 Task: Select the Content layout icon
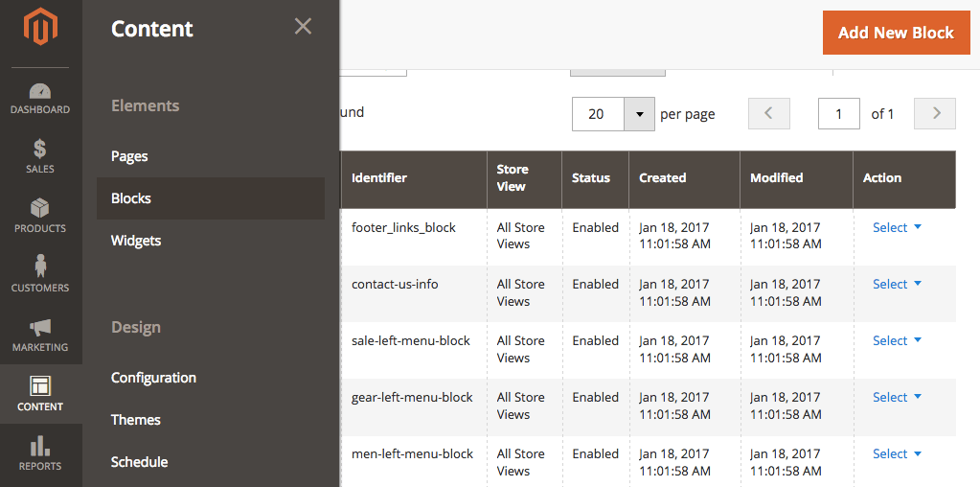click(40, 385)
